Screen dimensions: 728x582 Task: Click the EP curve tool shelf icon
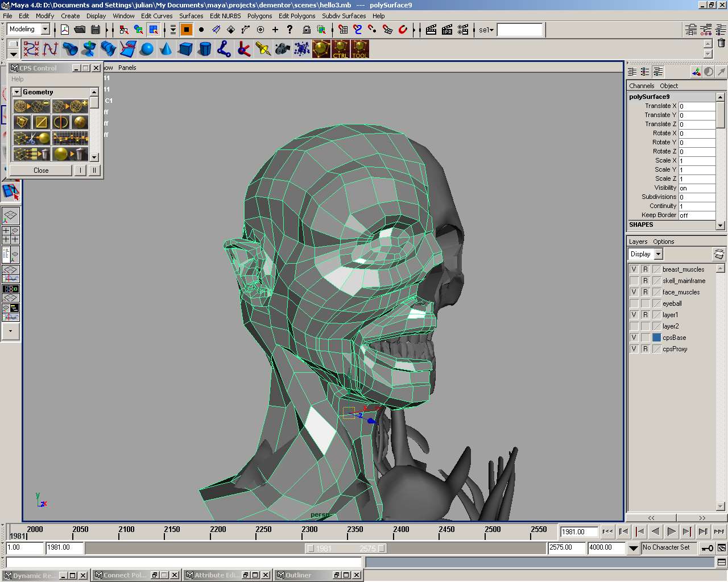(x=50, y=49)
